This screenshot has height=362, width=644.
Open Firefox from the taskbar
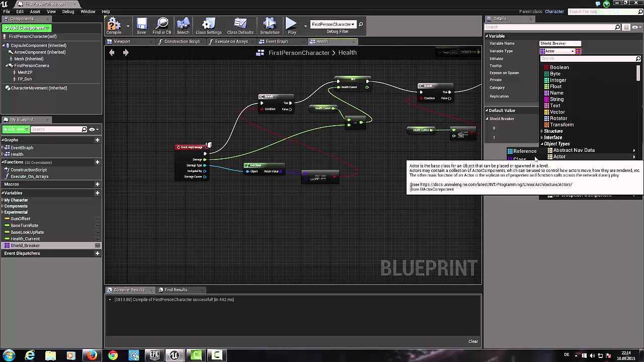tap(92, 355)
